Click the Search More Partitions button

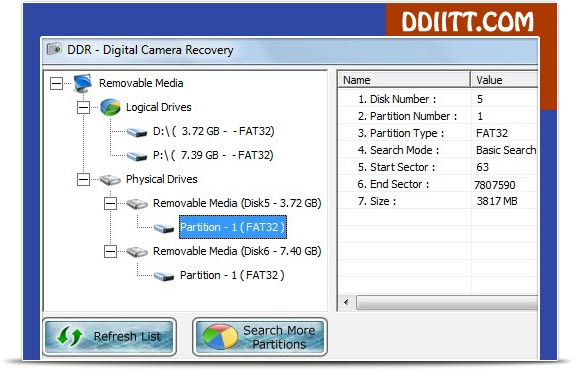[260, 337]
